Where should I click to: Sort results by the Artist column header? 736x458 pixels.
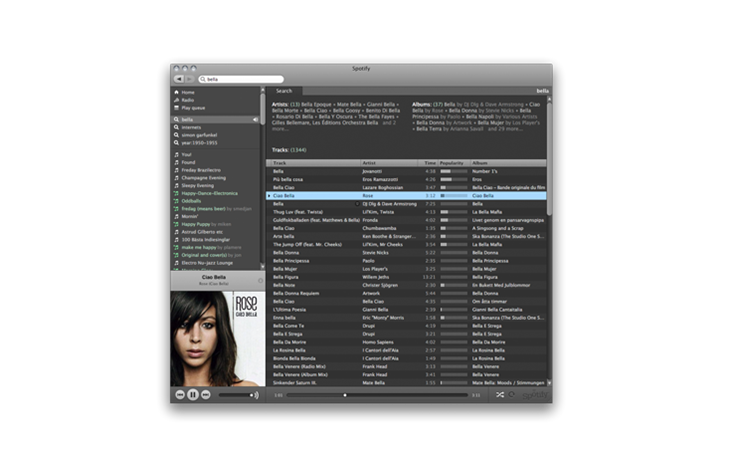point(389,163)
